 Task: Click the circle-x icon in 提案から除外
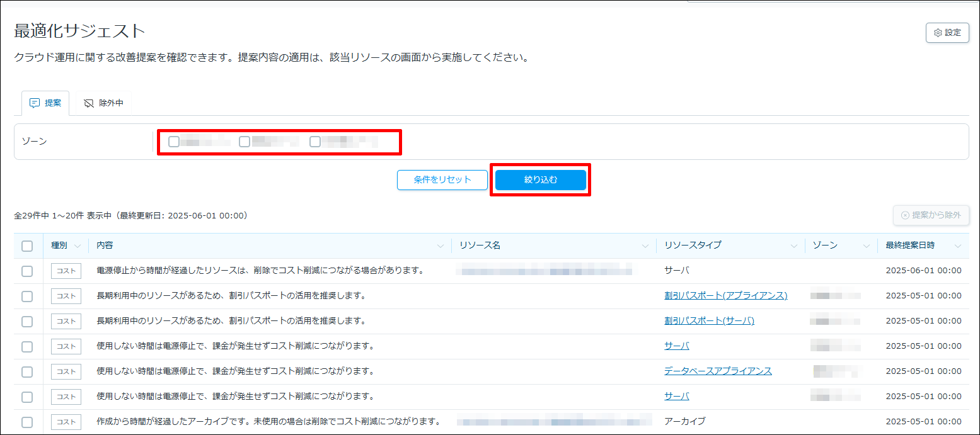(x=906, y=215)
